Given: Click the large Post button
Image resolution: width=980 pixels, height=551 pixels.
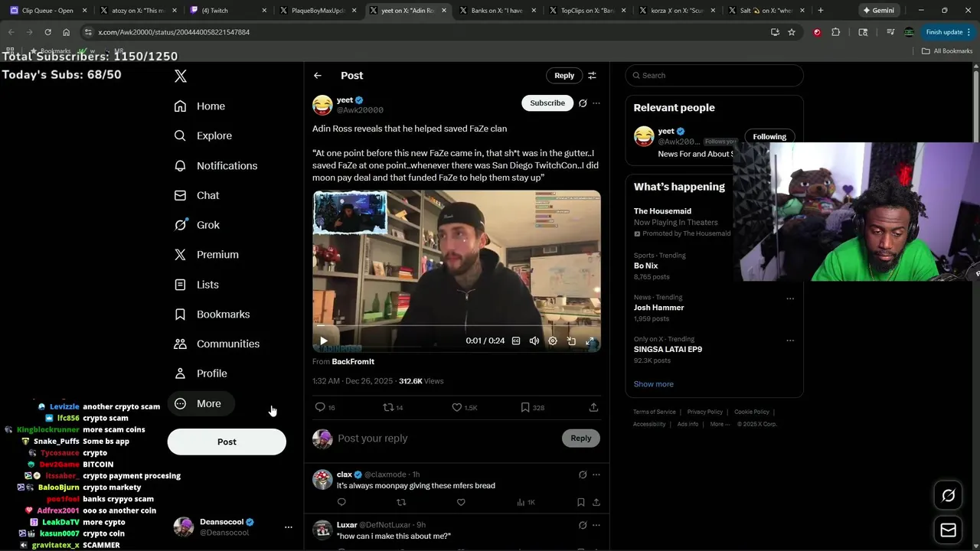Looking at the screenshot, I should [x=227, y=442].
